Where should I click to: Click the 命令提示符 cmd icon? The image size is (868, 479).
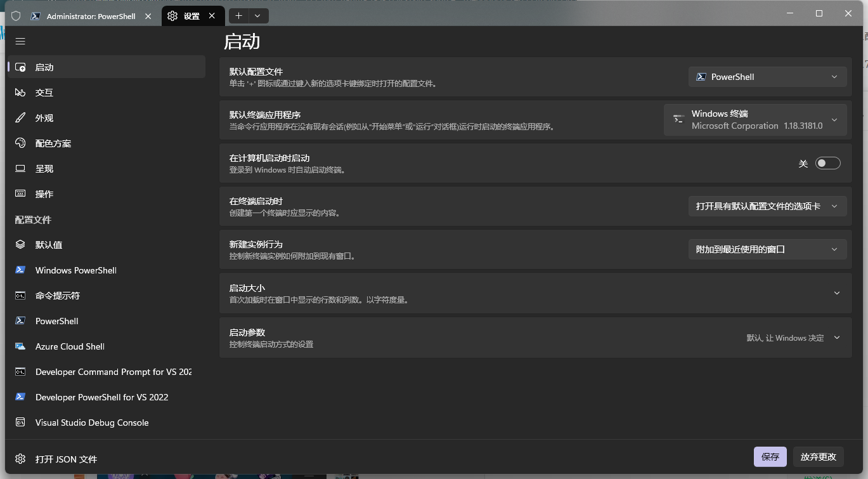point(20,296)
